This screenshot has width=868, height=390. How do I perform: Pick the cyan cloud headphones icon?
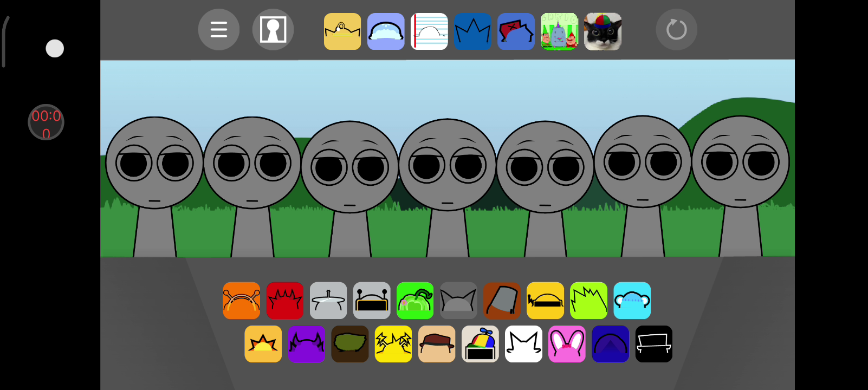pyautogui.click(x=632, y=301)
